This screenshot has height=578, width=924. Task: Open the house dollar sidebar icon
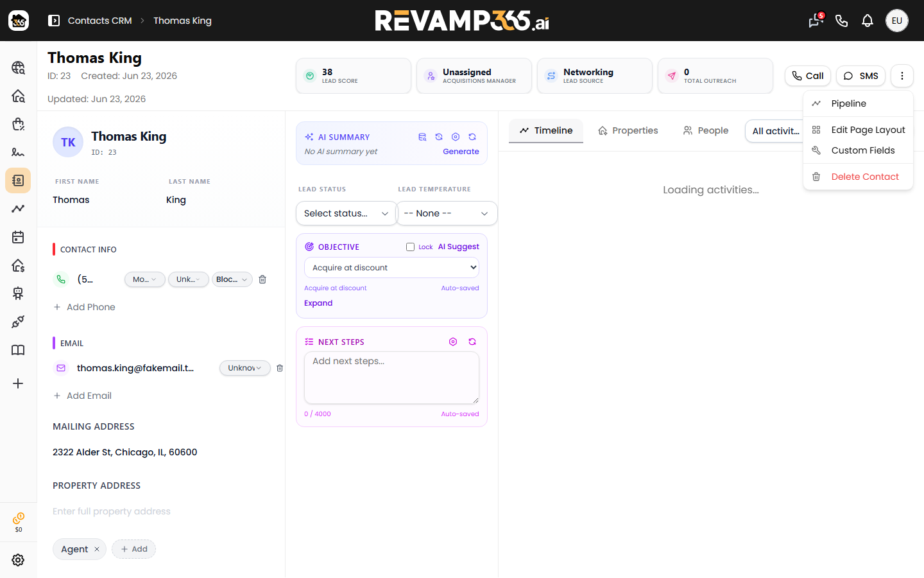pos(18,265)
